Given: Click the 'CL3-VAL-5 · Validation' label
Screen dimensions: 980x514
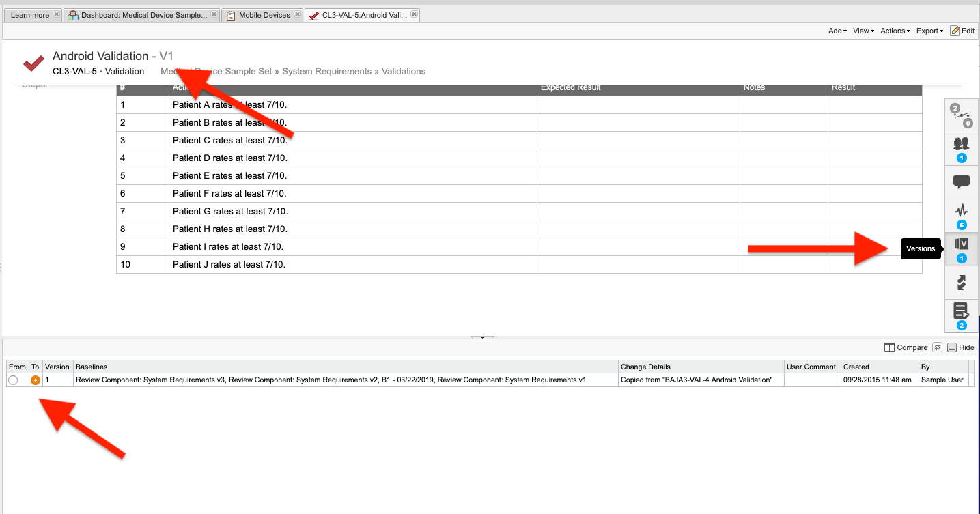Looking at the screenshot, I should [x=98, y=71].
